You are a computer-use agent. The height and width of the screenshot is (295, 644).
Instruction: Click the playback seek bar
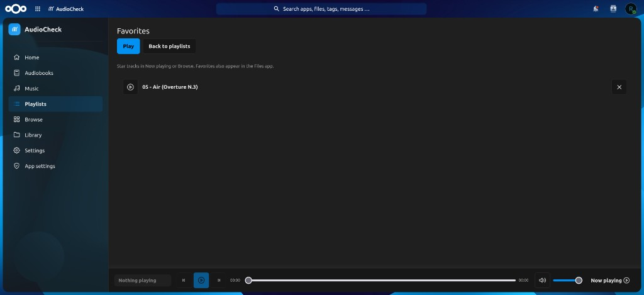click(x=382, y=280)
